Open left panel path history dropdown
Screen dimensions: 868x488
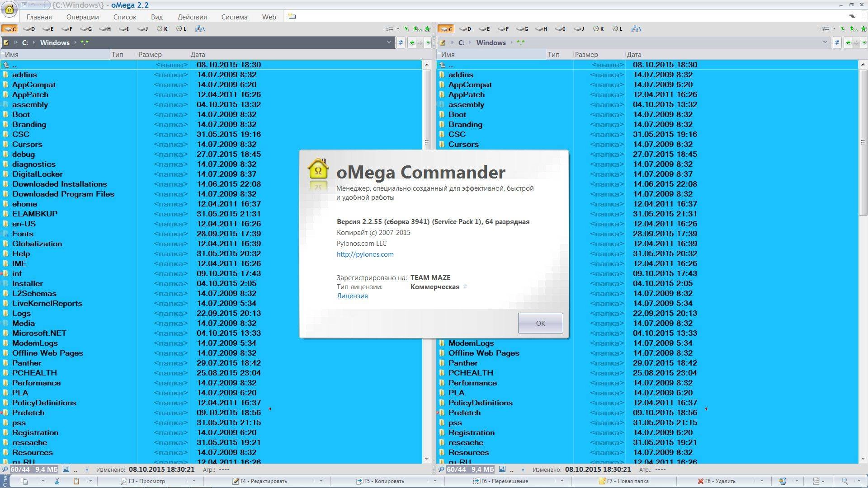coord(389,42)
